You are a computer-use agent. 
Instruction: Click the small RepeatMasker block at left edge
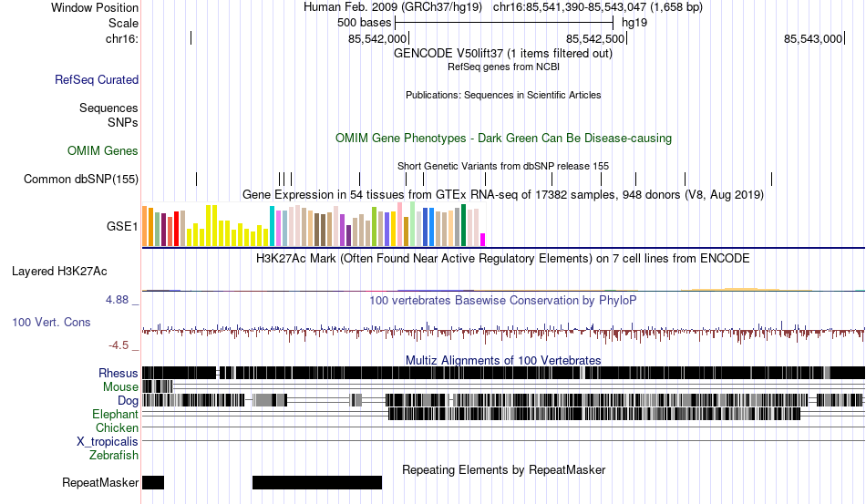pyautogui.click(x=153, y=482)
